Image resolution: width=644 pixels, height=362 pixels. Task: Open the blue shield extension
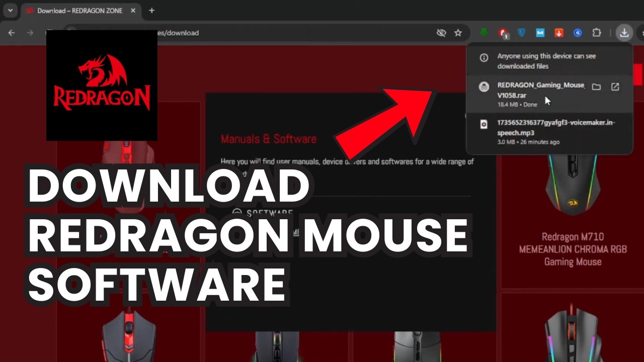(x=522, y=33)
